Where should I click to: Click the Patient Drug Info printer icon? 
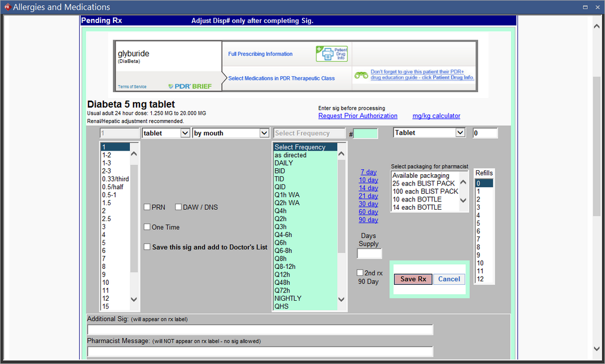pos(331,54)
